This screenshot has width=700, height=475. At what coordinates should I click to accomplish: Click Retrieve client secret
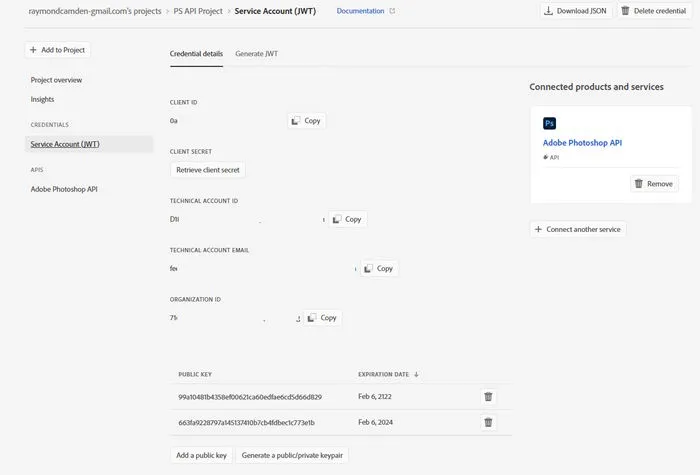tap(208, 170)
